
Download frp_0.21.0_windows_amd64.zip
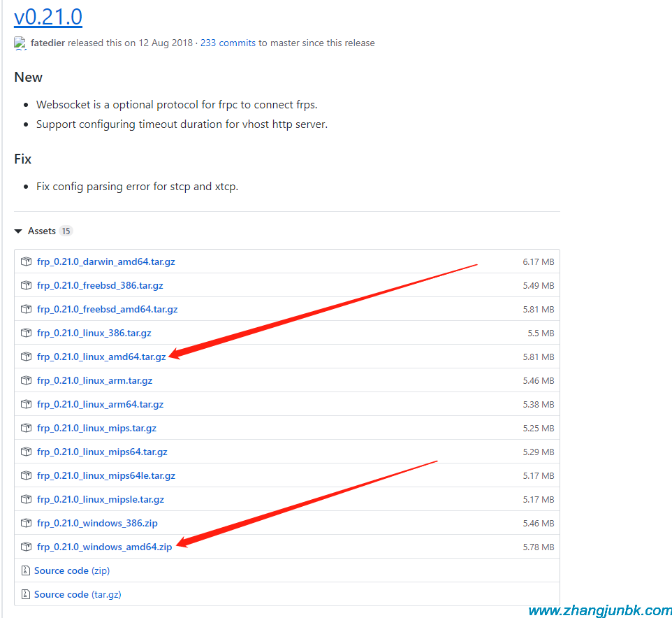pos(104,547)
